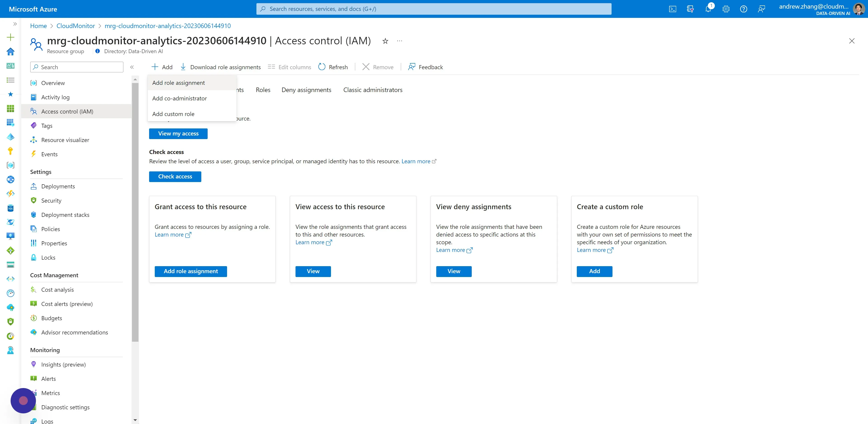Click View my access button

click(x=178, y=134)
